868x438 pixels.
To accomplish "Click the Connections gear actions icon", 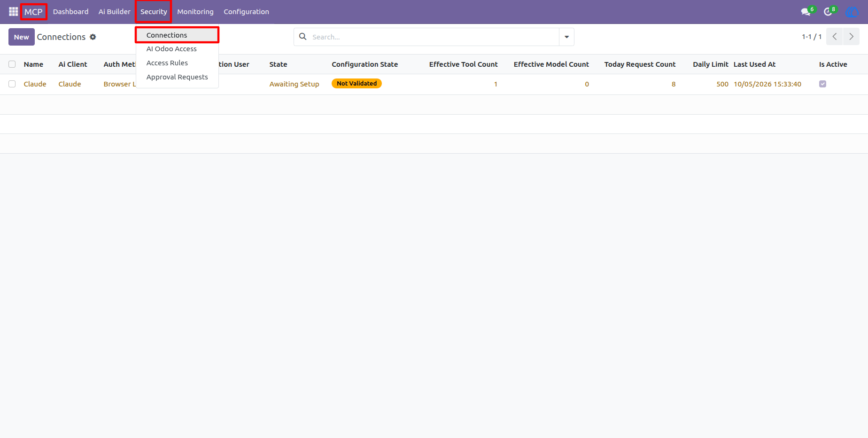I will coord(93,37).
